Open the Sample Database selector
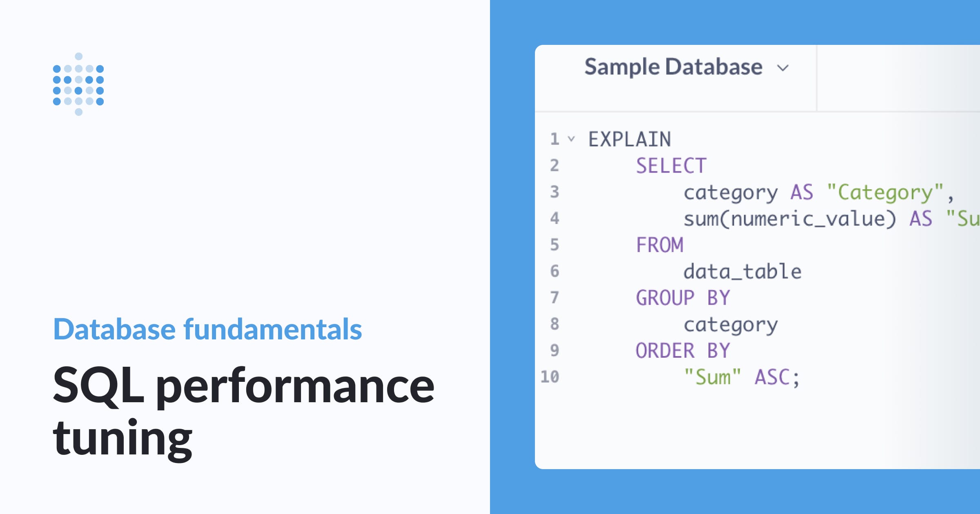This screenshot has height=514, width=980. [x=673, y=67]
